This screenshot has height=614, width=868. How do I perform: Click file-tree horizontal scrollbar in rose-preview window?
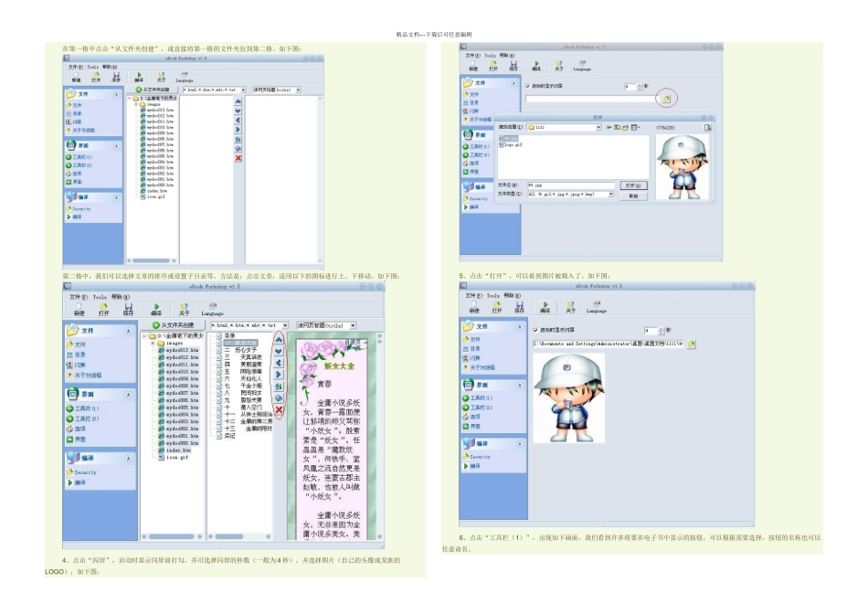[x=172, y=536]
